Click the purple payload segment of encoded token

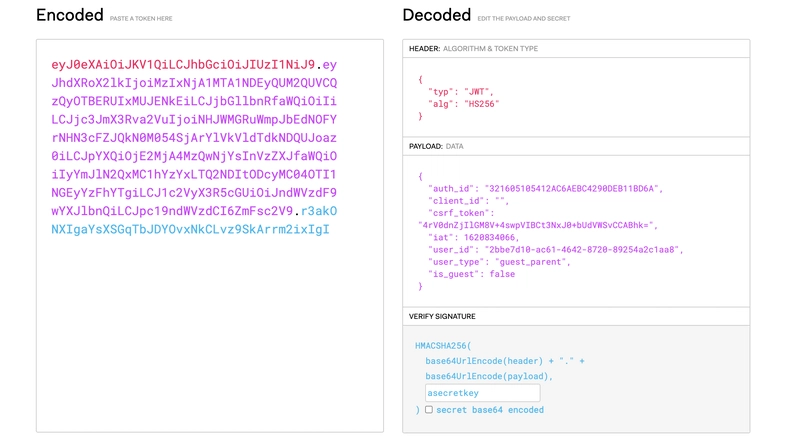tap(194, 138)
